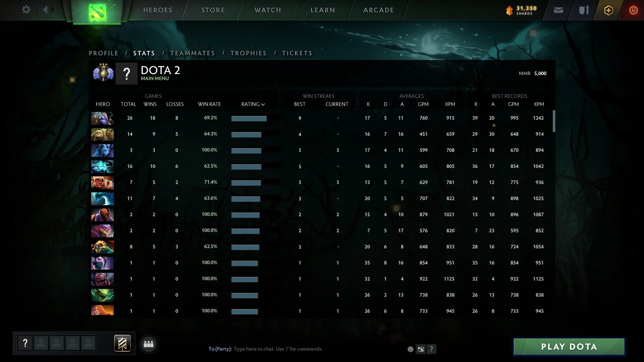Open the mail envelope icon
Image resolution: width=644 pixels, height=362 pixels.
(x=558, y=10)
